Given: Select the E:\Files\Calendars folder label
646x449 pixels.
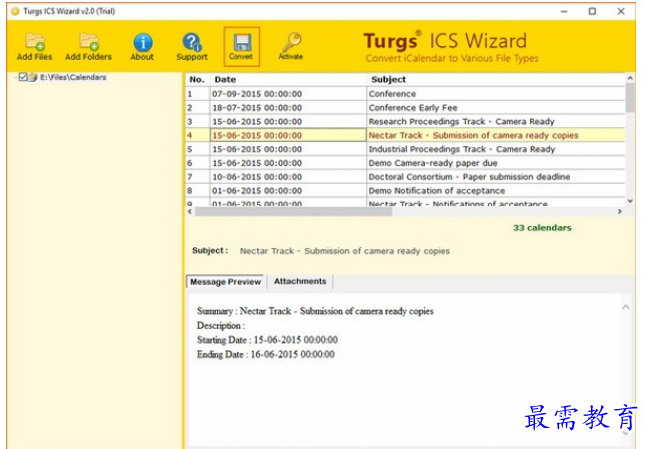Looking at the screenshot, I should click(73, 77).
